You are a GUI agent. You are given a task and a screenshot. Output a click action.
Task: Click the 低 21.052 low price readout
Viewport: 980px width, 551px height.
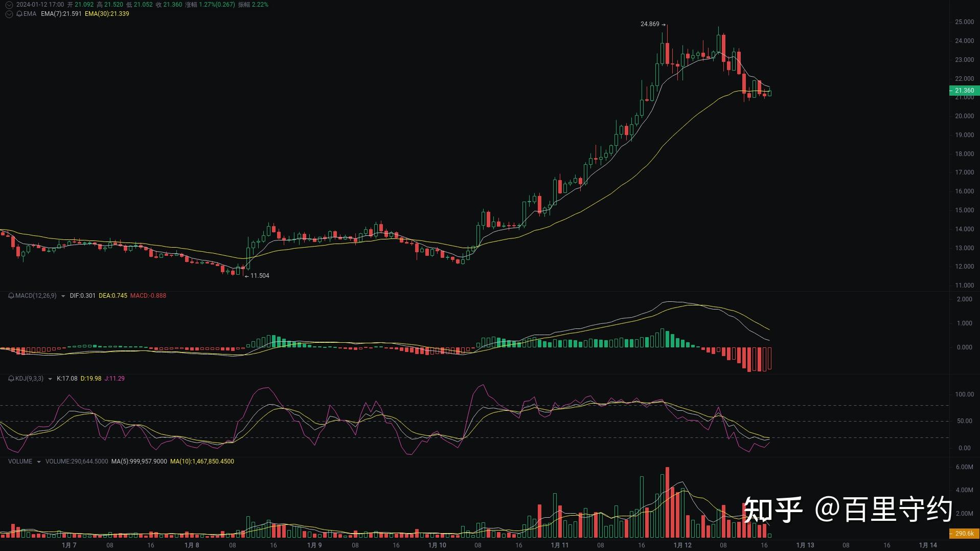(x=139, y=5)
